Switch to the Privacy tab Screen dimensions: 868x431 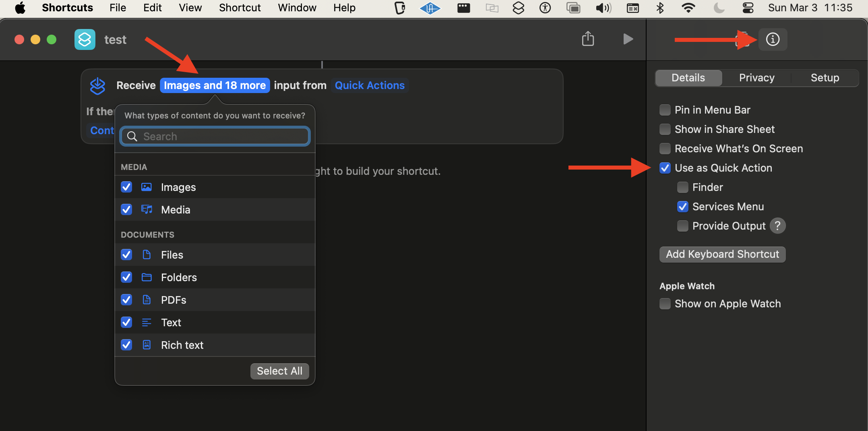click(x=756, y=78)
